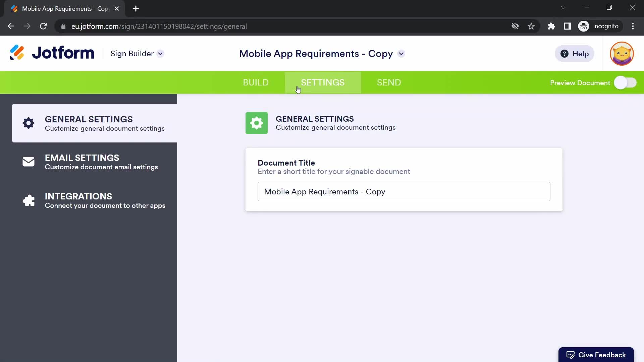Open the Sign Builder dropdown
The height and width of the screenshot is (362, 644).
click(x=137, y=54)
